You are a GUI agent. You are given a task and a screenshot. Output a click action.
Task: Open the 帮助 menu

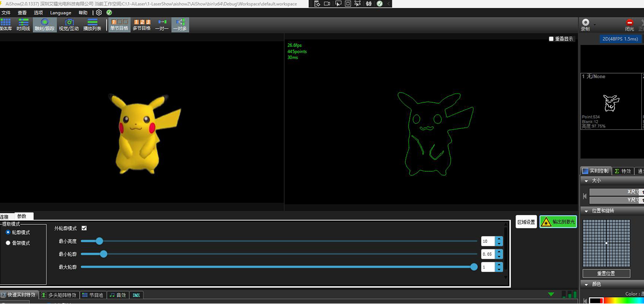tap(83, 13)
